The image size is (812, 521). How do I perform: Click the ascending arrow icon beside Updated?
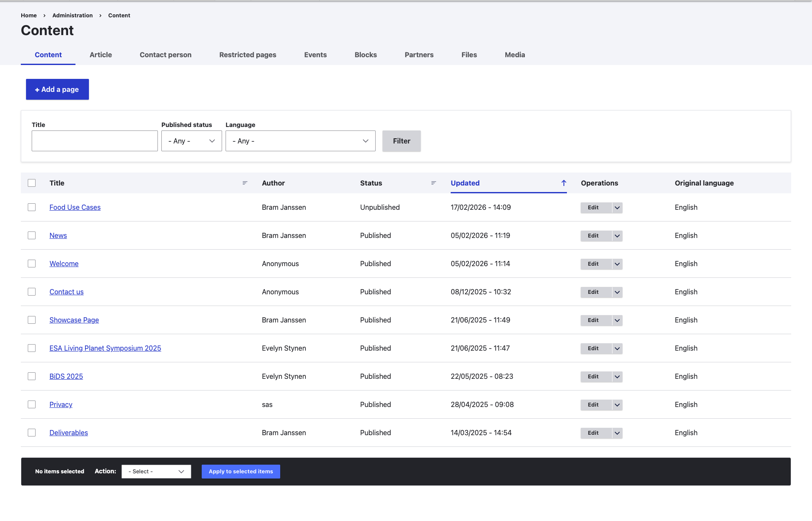click(564, 183)
